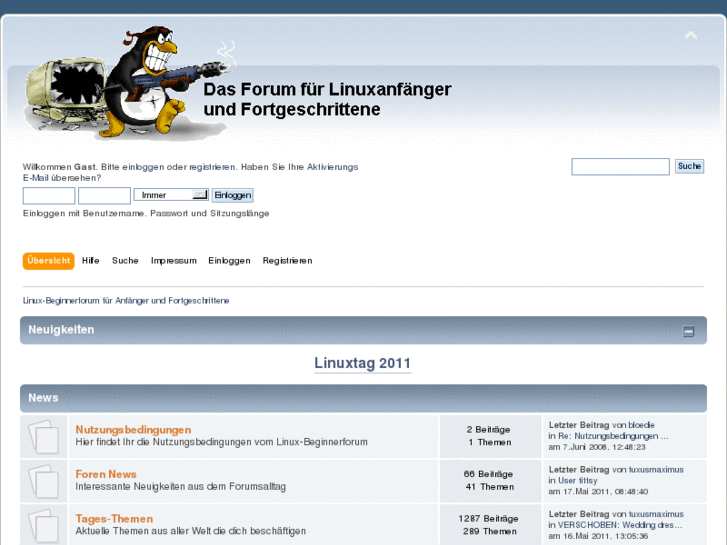Follow the registrieren link in the welcome text

point(212,167)
